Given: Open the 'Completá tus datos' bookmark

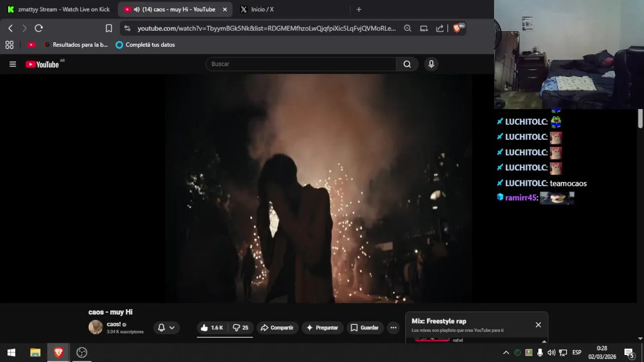Looking at the screenshot, I should (145, 45).
